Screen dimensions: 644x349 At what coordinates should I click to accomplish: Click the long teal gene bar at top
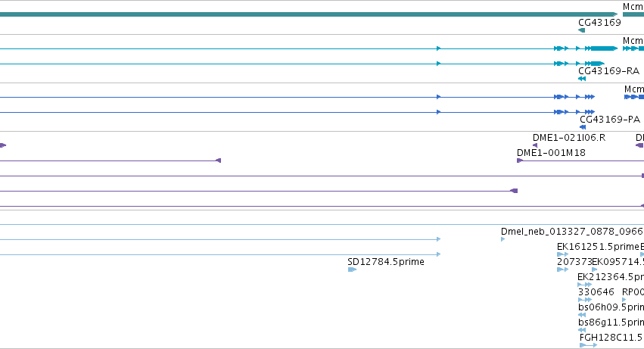pos(309,14)
